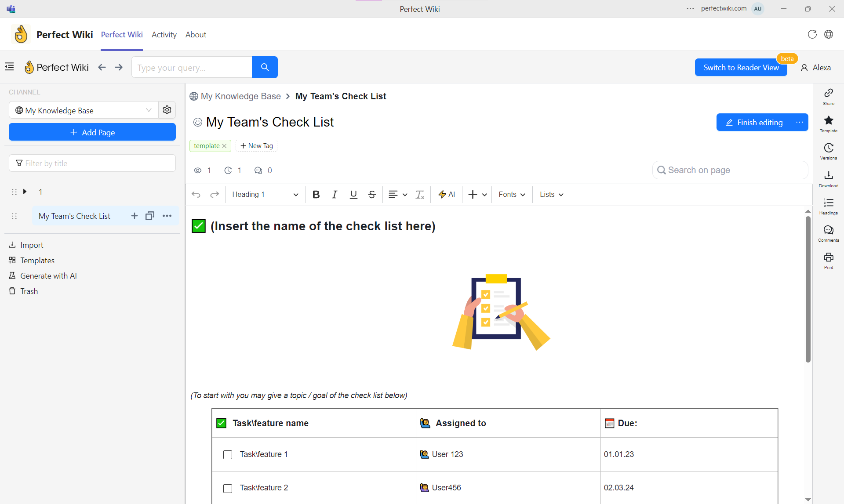
Task: Check the Task\feature 1 checkbox
Action: [x=228, y=454]
